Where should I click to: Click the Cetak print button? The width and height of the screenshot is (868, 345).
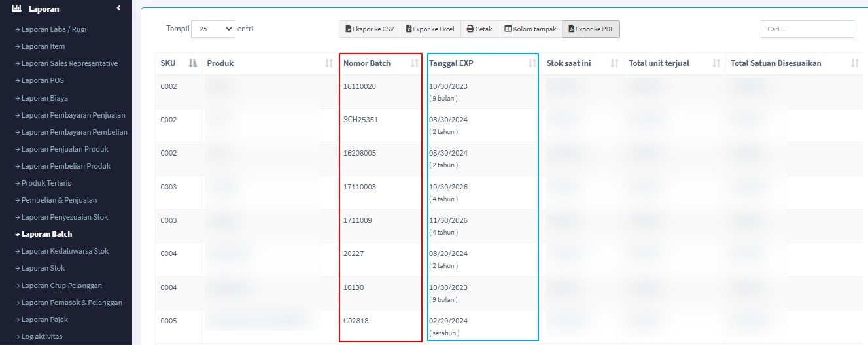tap(479, 29)
